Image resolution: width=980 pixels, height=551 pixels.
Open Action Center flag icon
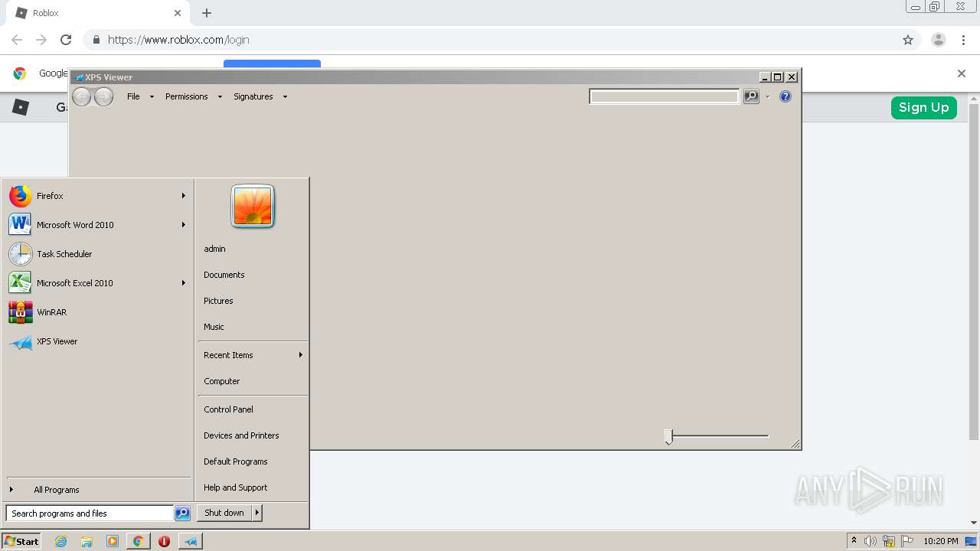[907, 541]
